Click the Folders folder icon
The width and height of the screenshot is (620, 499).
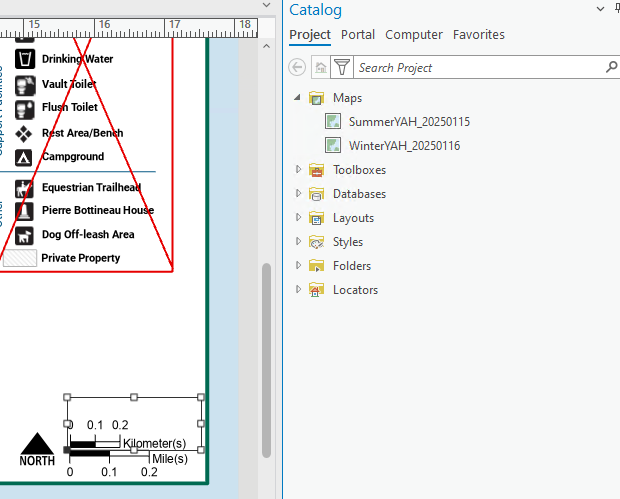tap(316, 266)
